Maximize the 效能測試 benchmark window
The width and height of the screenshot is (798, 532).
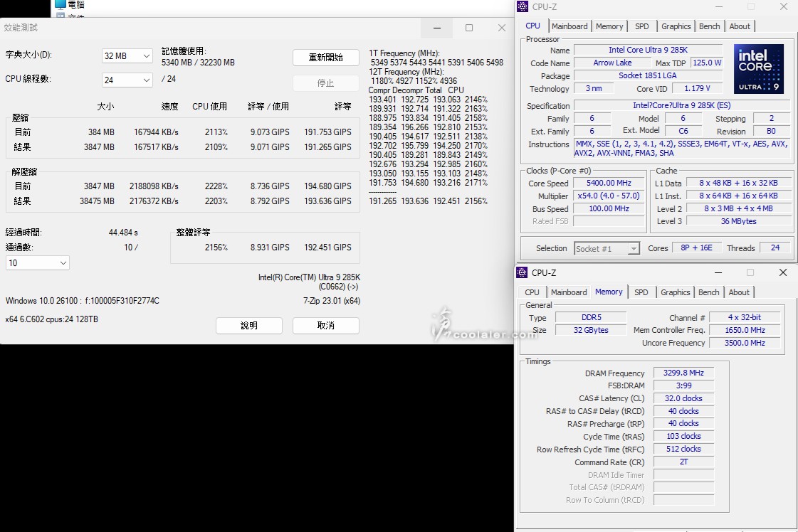469,28
